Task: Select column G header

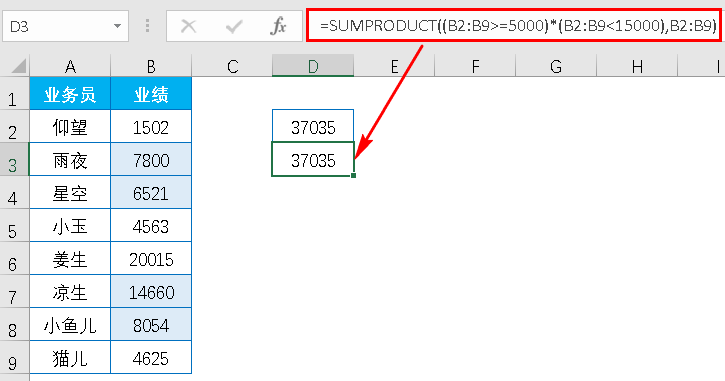Action: click(x=556, y=66)
